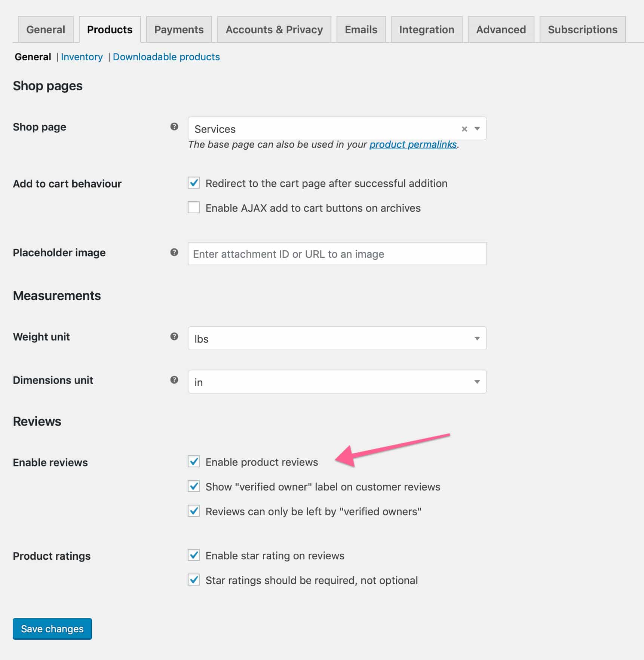
Task: Open the Dimensions unit dropdown
Action: tap(337, 382)
